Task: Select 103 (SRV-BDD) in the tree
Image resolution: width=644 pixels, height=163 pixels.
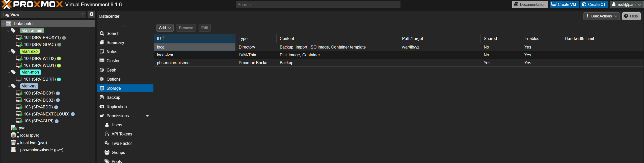Action: [38, 107]
